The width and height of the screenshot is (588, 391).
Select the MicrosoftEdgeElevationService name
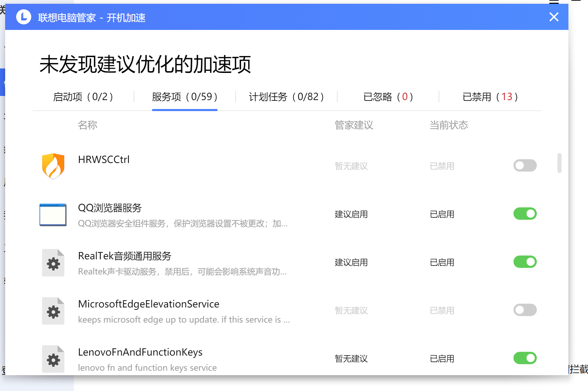point(149,304)
